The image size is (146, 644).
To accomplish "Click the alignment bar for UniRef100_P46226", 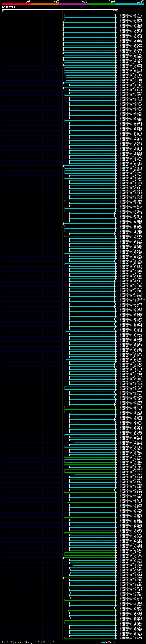I will point(90,22).
